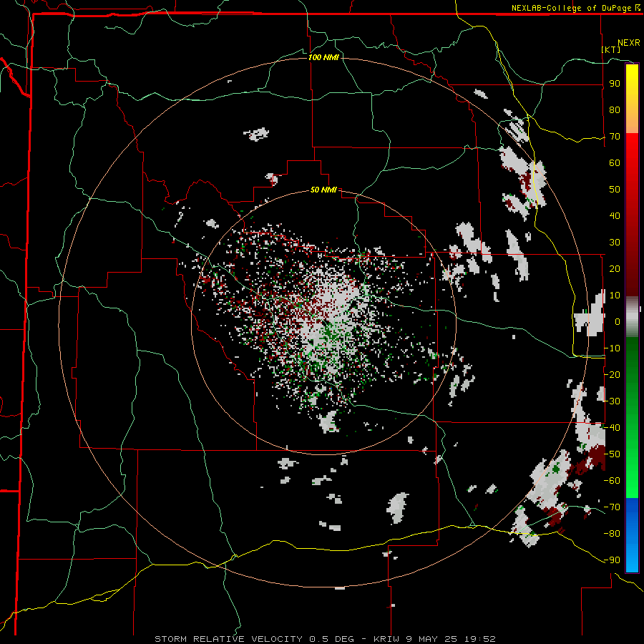Click the 0 value on the velocity scale
644x644 pixels.
618,322
